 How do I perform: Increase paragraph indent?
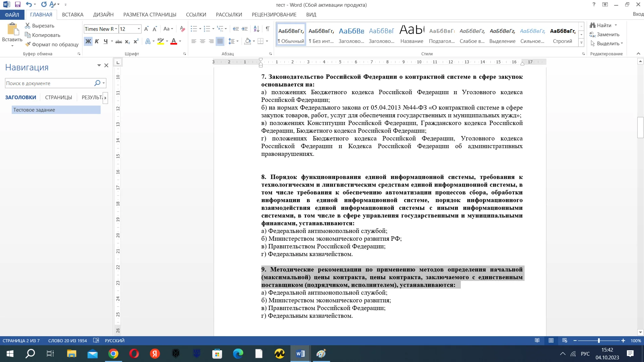click(x=245, y=29)
